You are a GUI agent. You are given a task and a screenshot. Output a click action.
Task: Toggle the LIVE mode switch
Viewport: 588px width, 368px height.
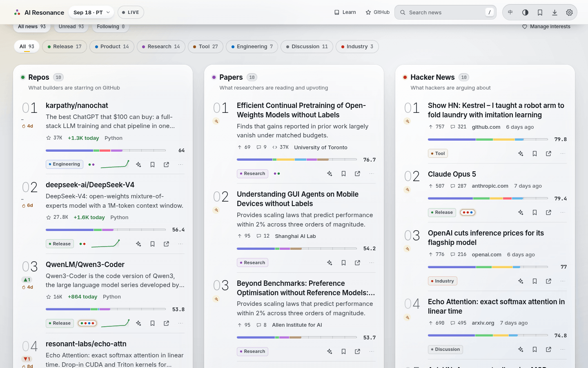pos(131,12)
